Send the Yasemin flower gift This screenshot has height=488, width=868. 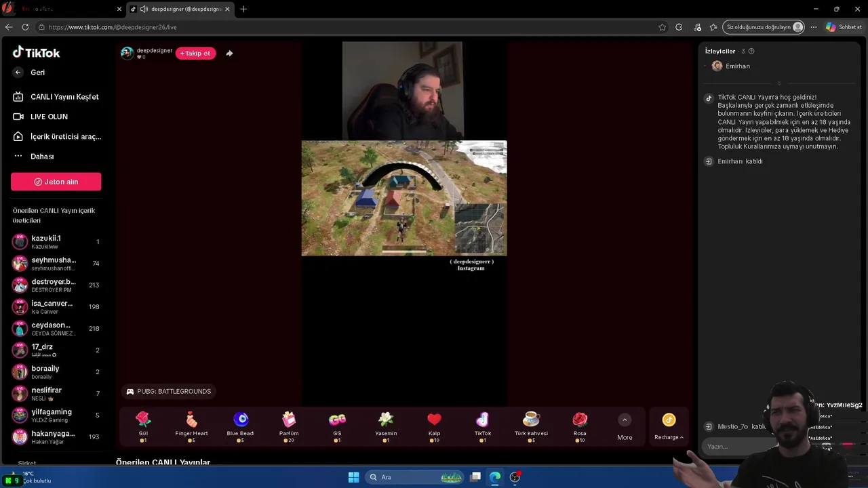[x=386, y=427]
